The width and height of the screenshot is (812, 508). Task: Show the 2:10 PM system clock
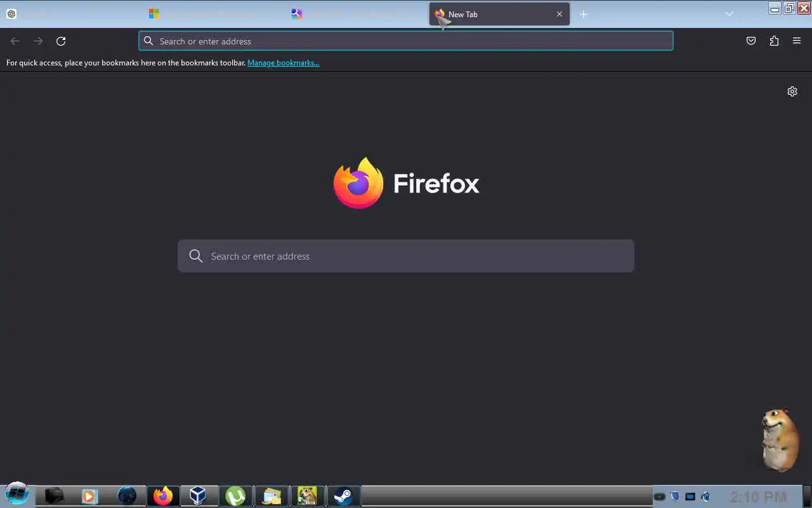(758, 497)
